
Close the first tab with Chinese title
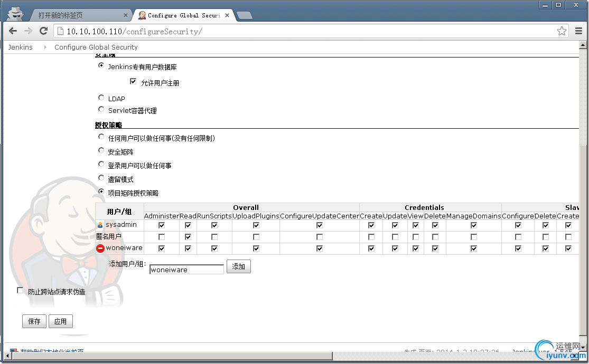pos(126,15)
